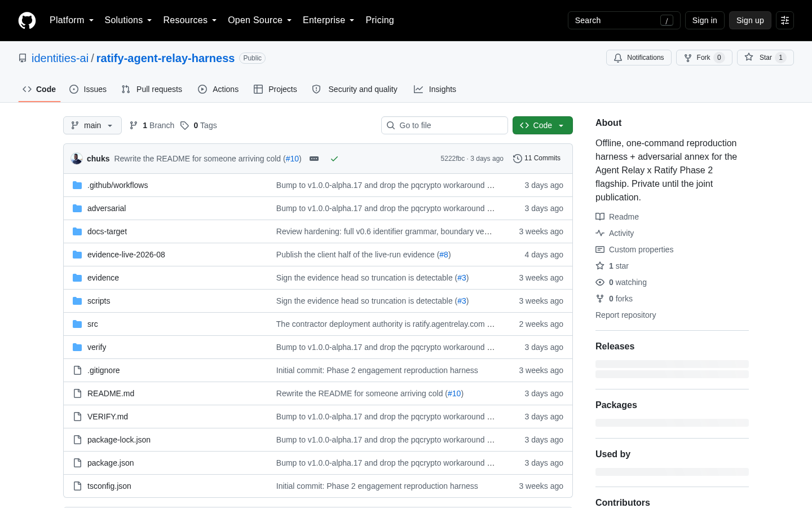
Task: View 1 star link in About
Action: [612, 266]
